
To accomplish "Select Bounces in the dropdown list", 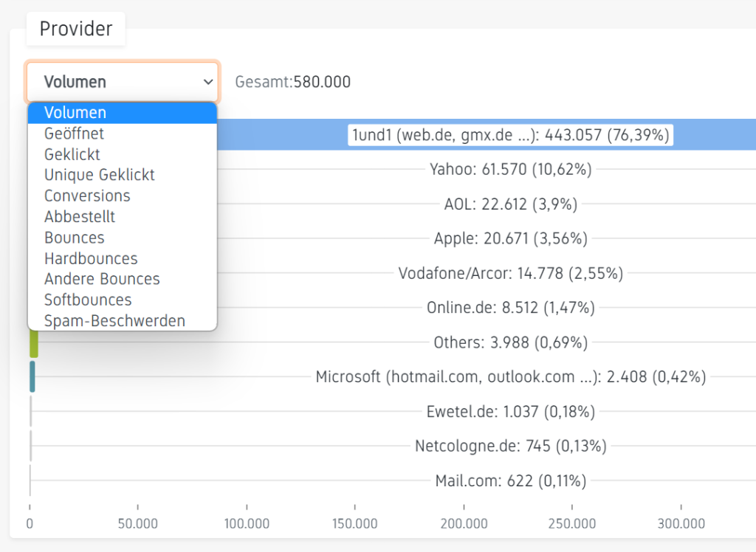I will (x=74, y=238).
